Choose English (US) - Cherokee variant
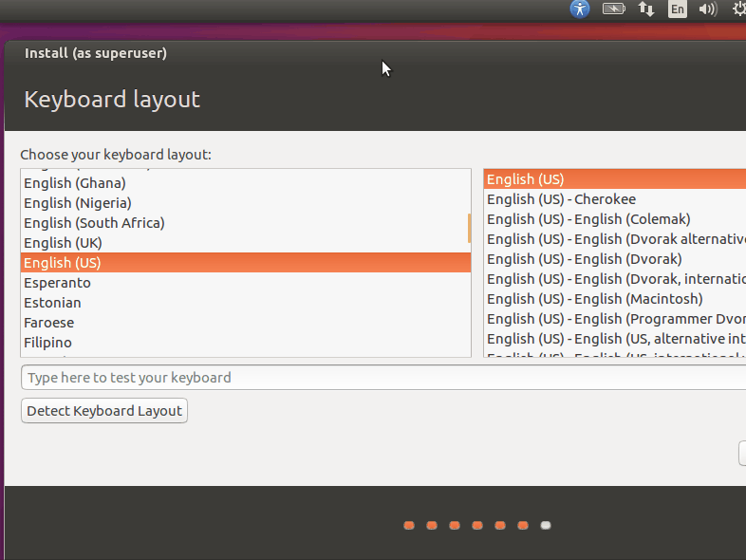This screenshot has width=746, height=560. point(615,199)
